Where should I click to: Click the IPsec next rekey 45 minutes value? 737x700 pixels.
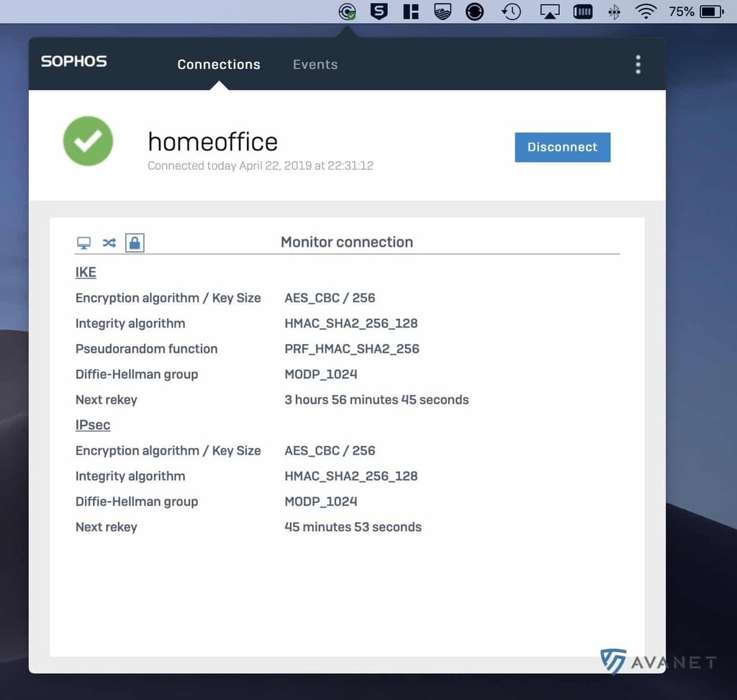pos(353,527)
